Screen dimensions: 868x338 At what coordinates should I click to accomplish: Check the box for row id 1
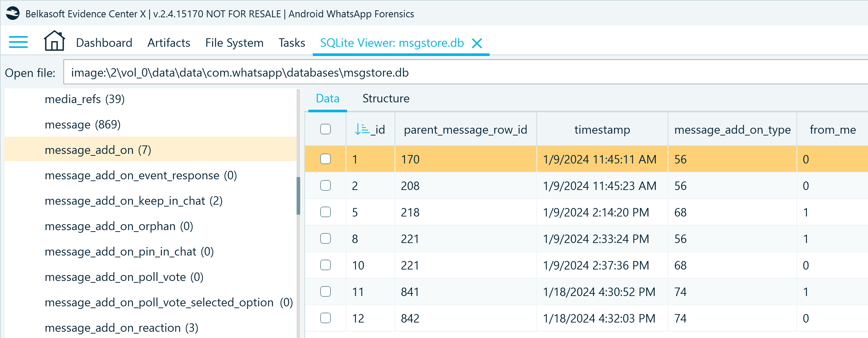(x=325, y=159)
